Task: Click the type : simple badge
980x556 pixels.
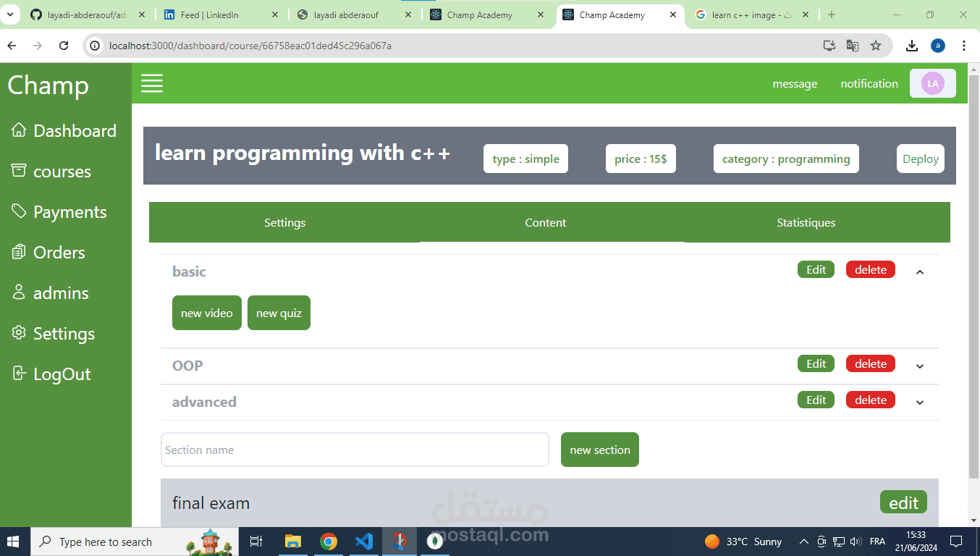Action: (525, 159)
